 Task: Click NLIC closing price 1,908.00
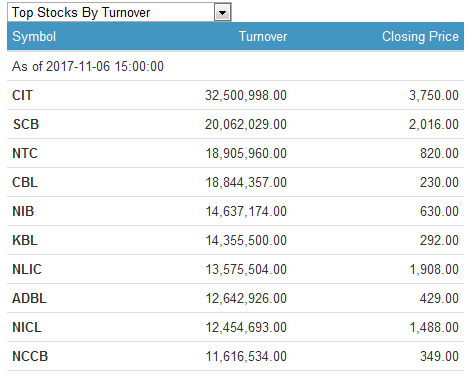[x=434, y=269]
